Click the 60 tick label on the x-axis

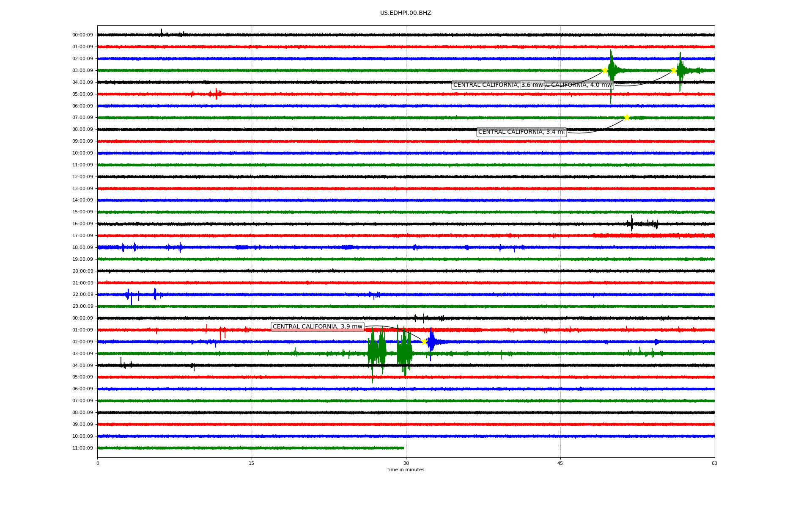click(x=714, y=463)
